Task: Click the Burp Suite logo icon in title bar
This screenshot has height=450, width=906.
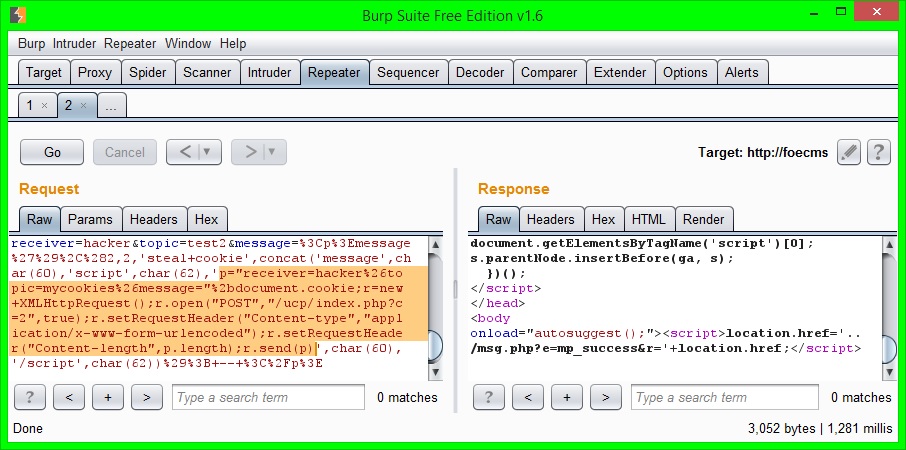Action: point(17,14)
